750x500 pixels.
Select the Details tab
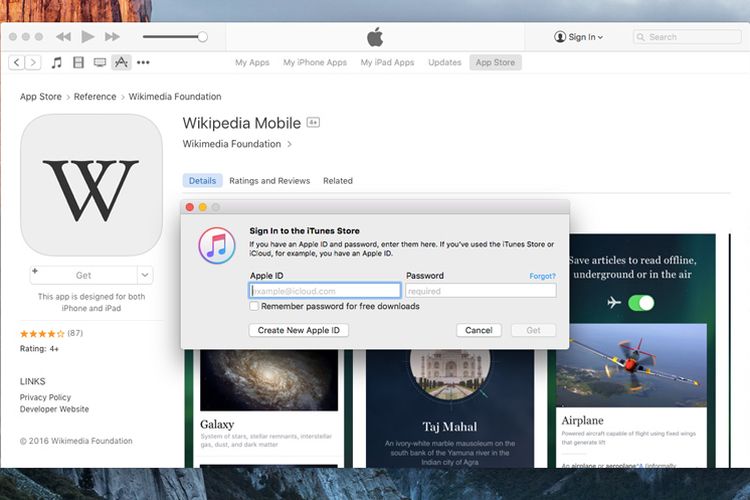click(202, 181)
